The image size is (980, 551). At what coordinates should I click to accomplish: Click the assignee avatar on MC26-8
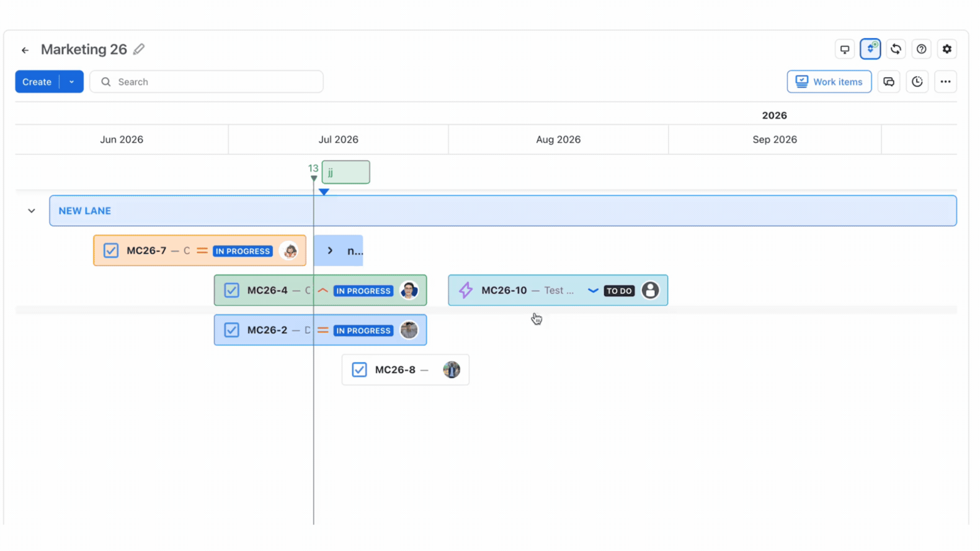[452, 370]
